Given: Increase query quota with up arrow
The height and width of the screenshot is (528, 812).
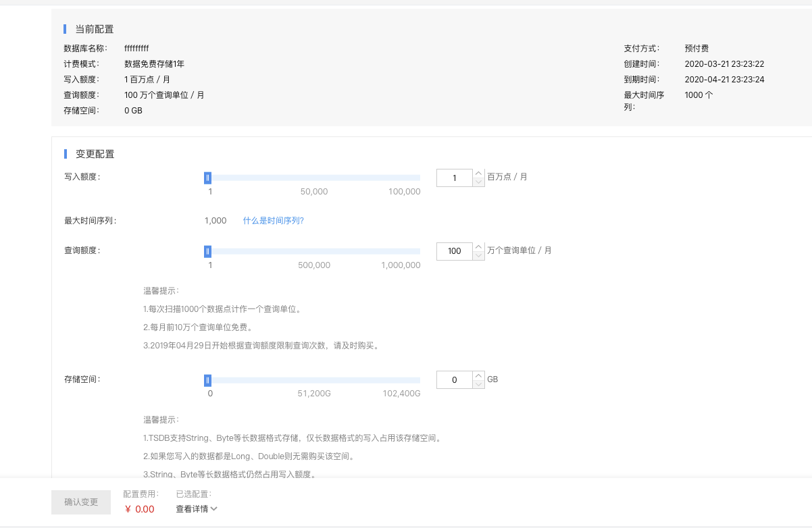Looking at the screenshot, I should click(478, 247).
